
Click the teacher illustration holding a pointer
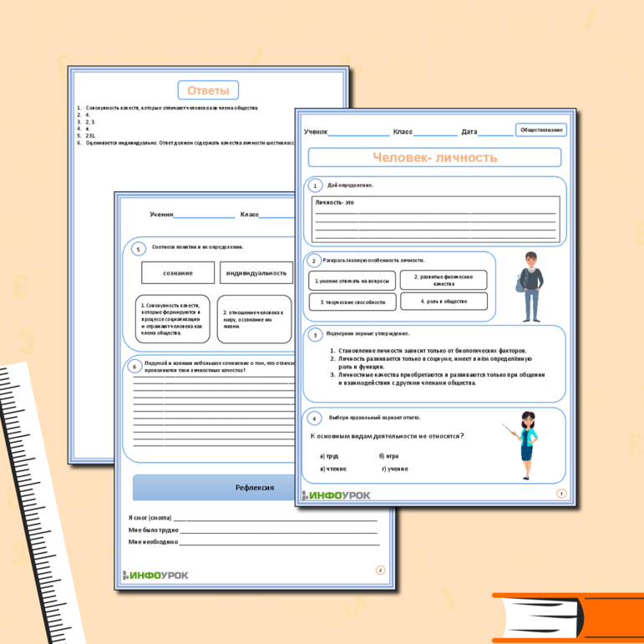(525, 447)
